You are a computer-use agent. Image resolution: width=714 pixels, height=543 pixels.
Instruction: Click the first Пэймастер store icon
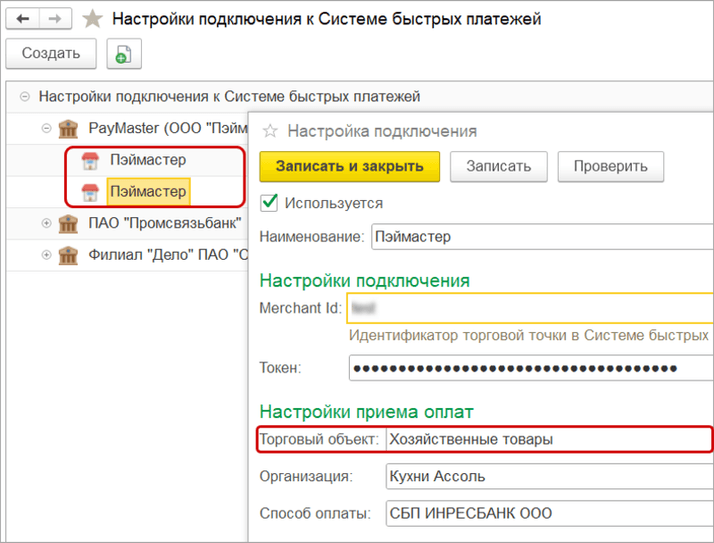(x=90, y=161)
